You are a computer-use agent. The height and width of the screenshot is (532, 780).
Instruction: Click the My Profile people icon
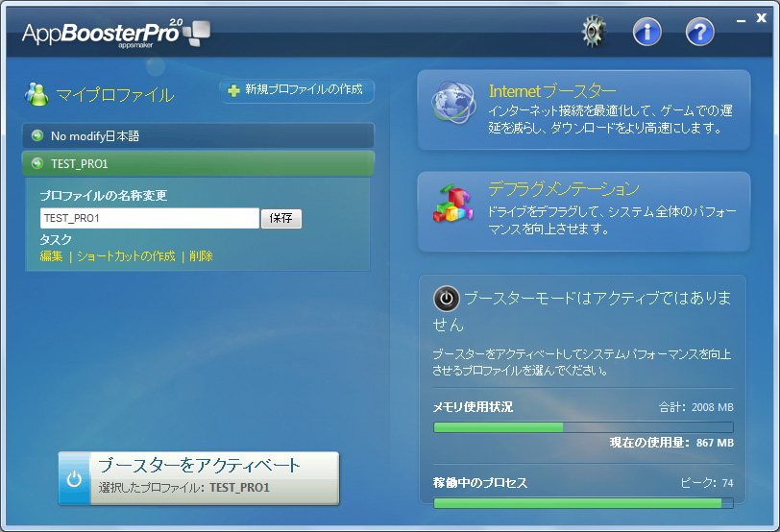point(37,94)
